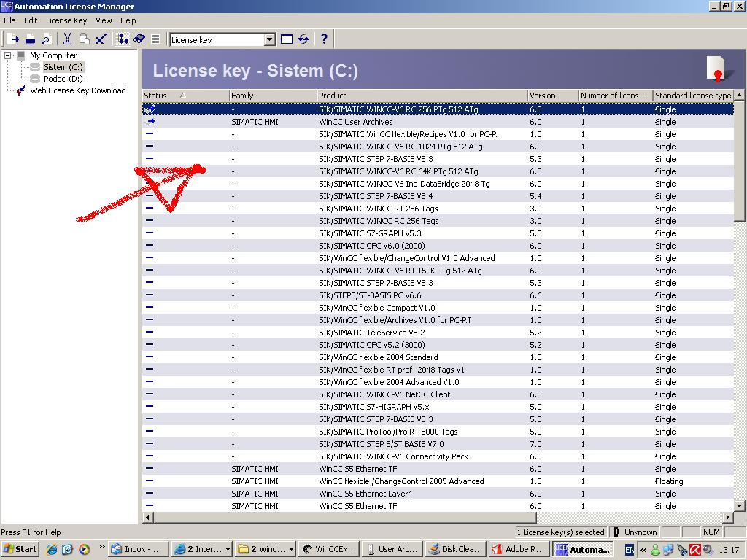Open the View menu
Screen dimensions: 747x560
[104, 20]
